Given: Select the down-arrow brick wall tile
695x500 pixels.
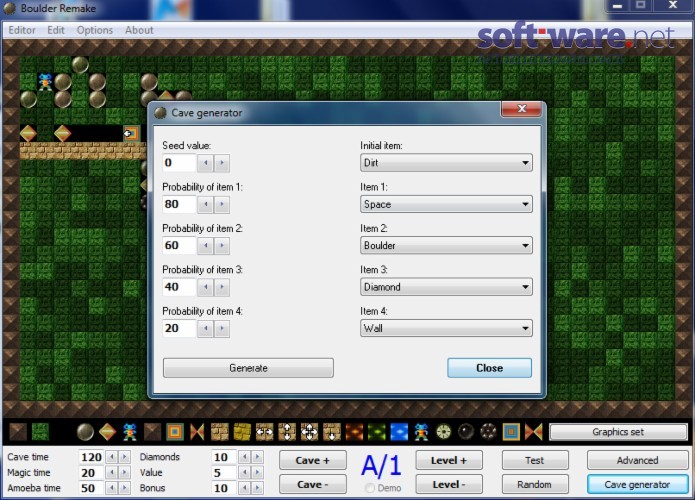Looking at the screenshot, I should (x=332, y=431).
